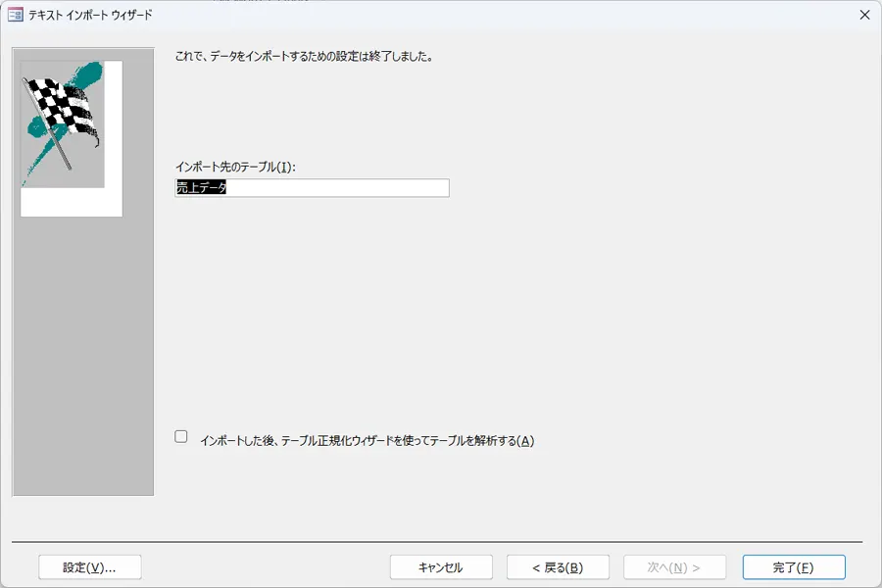Screen dimensions: 882x588
Task: Open 設定(V)... advanced settings
Action: tap(89, 567)
